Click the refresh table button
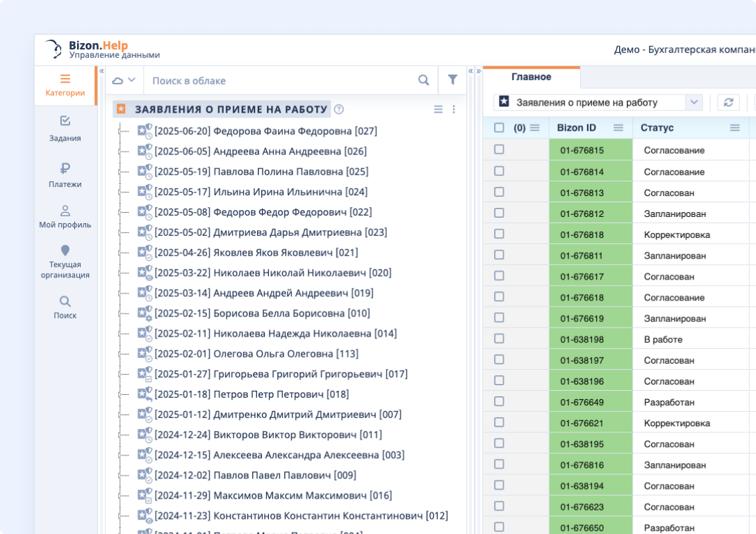Image resolution: width=756 pixels, height=534 pixels. pos(728,102)
